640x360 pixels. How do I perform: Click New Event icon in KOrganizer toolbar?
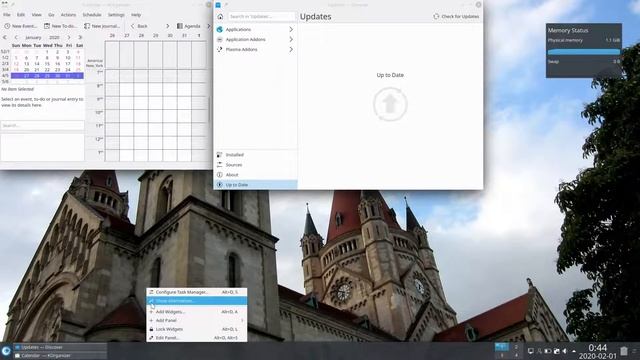pos(7,26)
